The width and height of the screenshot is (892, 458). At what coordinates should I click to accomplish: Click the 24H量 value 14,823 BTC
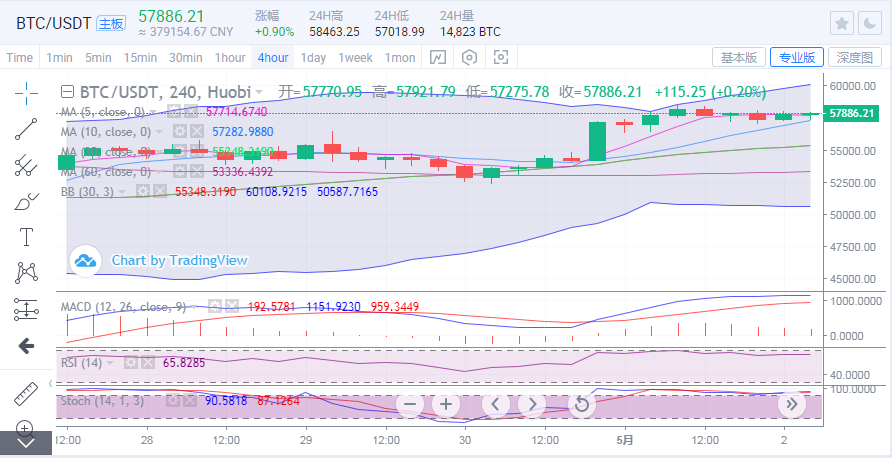(x=470, y=32)
